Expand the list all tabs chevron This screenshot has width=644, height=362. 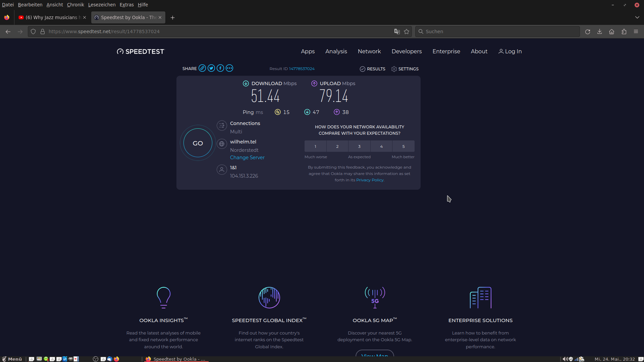click(637, 17)
